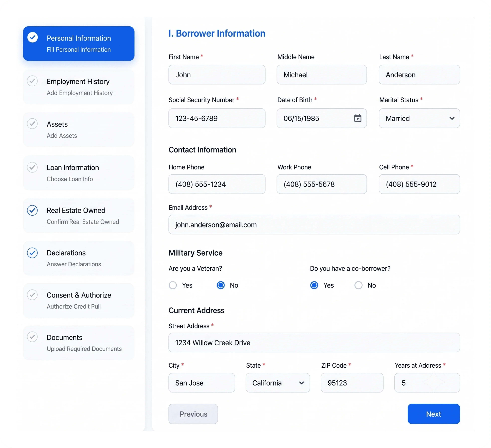Go to Assets step
This screenshot has width=491, height=448.
click(x=79, y=130)
